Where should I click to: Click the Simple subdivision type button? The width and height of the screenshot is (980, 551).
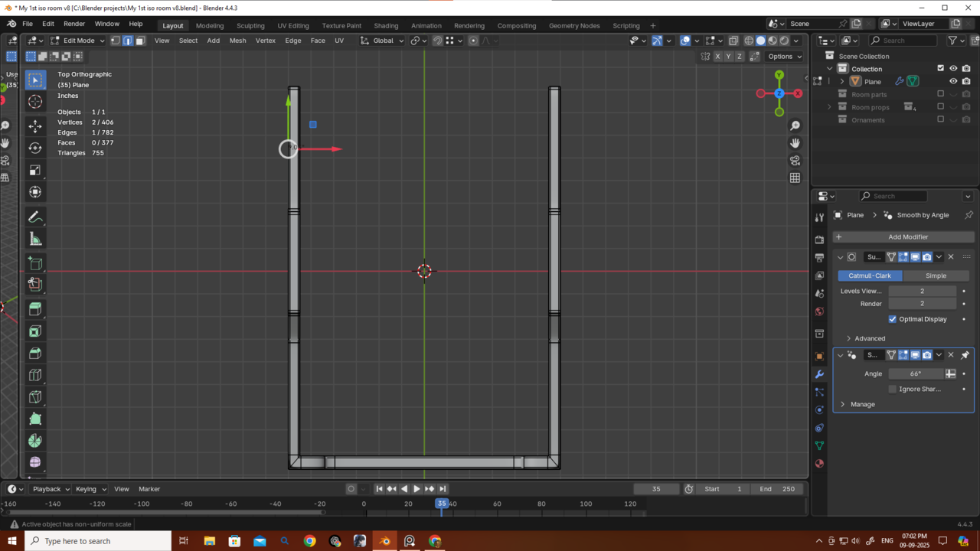[x=936, y=275]
